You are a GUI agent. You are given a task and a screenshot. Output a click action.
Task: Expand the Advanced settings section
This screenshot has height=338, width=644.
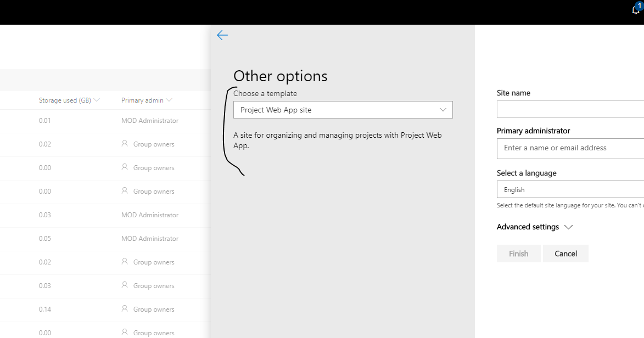point(528,227)
